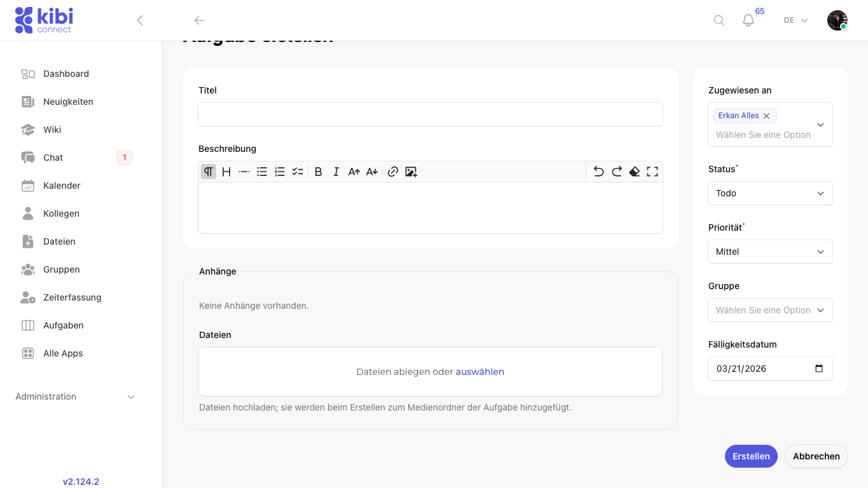The width and height of the screenshot is (868, 488).
Task: Insert a checklist in the description
Action: pos(298,172)
